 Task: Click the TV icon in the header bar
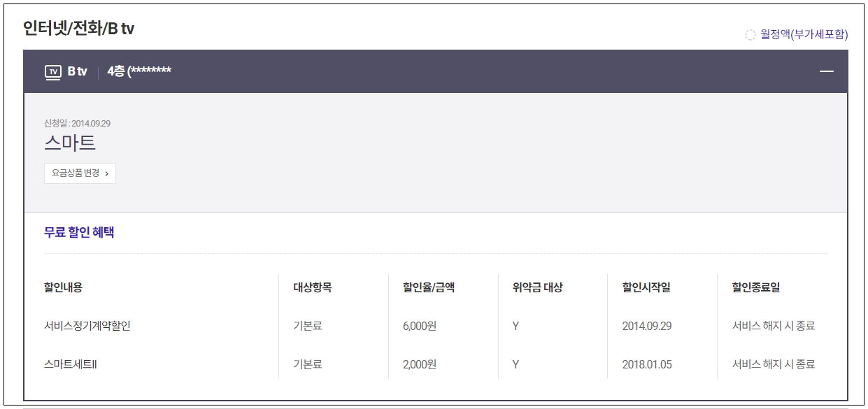click(x=52, y=72)
